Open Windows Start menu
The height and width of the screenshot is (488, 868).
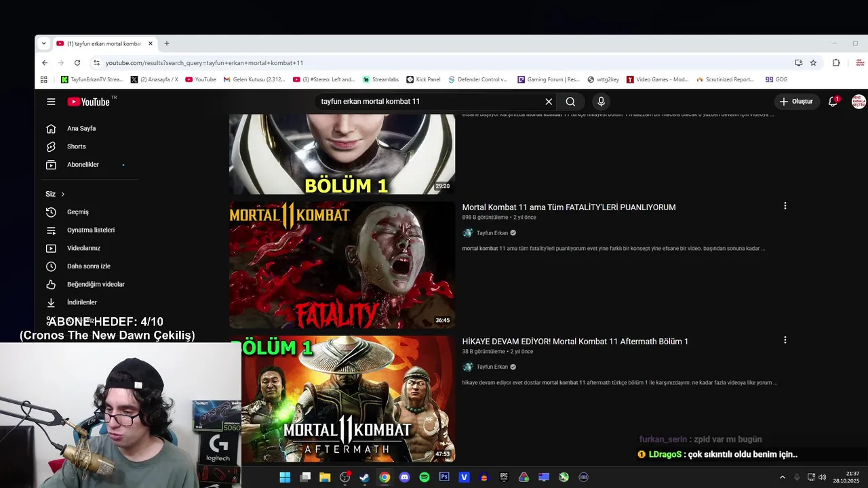[x=285, y=477]
